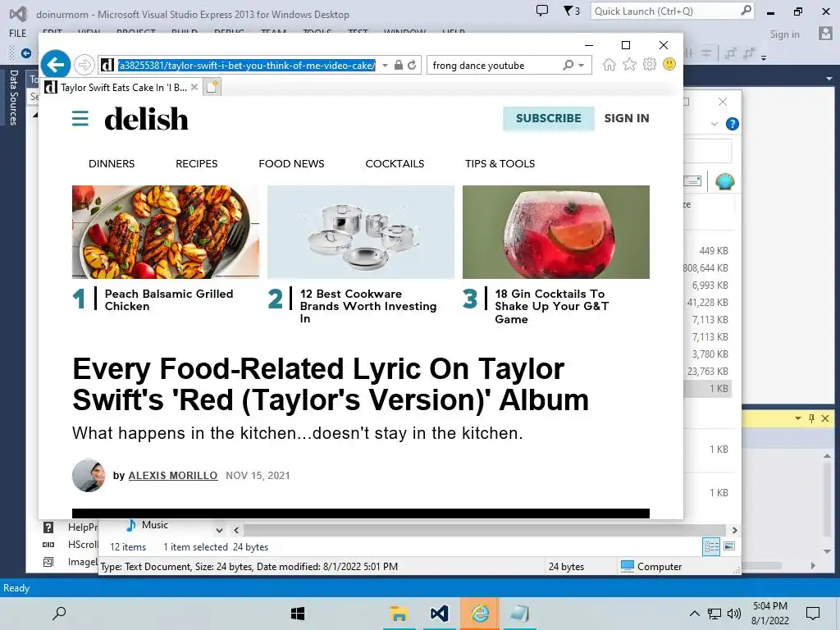Click the author avatar photo
The height and width of the screenshot is (630, 840).
coord(89,475)
